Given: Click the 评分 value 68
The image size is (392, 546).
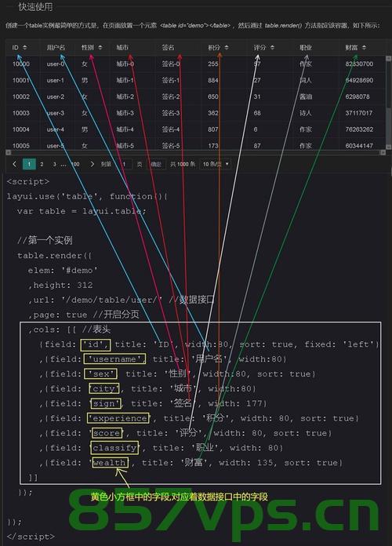Looking at the screenshot, I should click(x=257, y=113).
